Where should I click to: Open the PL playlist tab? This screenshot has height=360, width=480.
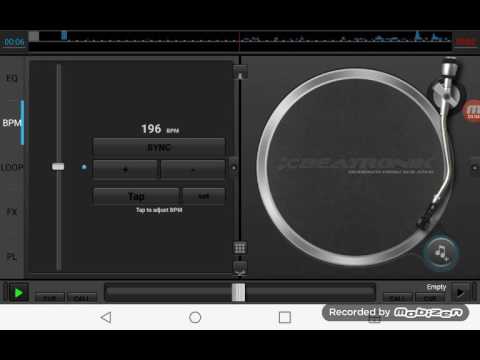(12, 257)
